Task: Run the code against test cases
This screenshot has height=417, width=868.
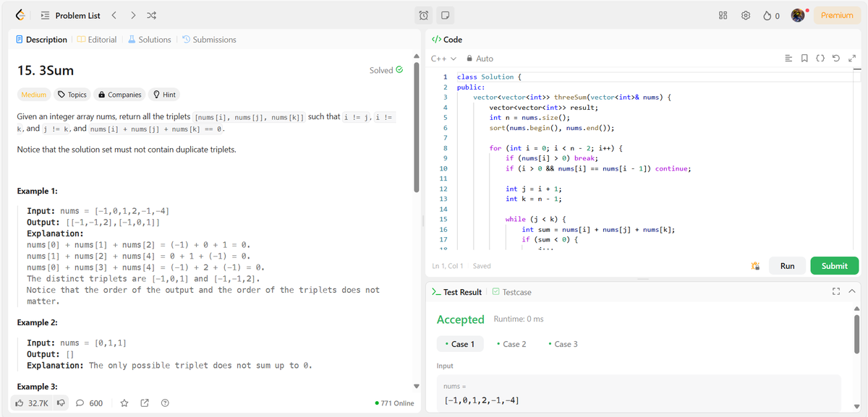Action: [x=787, y=265]
